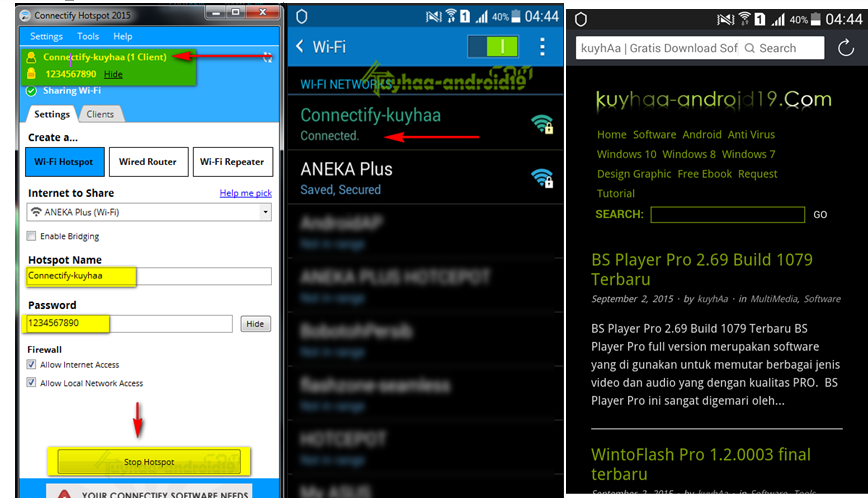The height and width of the screenshot is (498, 868).
Task: Switch to the Clients tab
Action: [100, 114]
